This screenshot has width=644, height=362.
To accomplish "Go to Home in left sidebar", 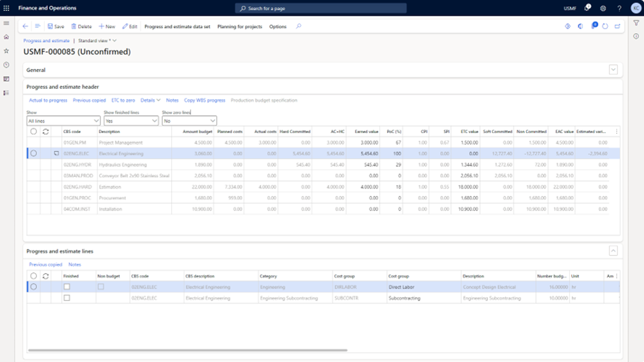I will click(x=7, y=37).
